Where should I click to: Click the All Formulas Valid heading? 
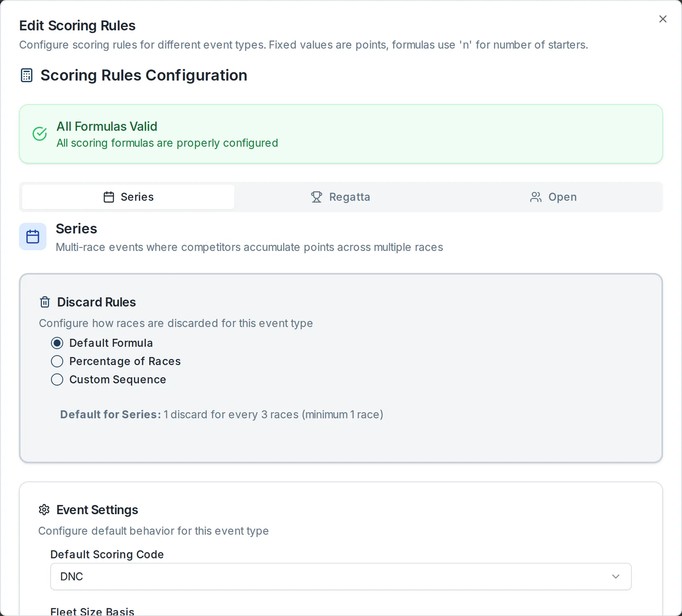[x=107, y=127]
